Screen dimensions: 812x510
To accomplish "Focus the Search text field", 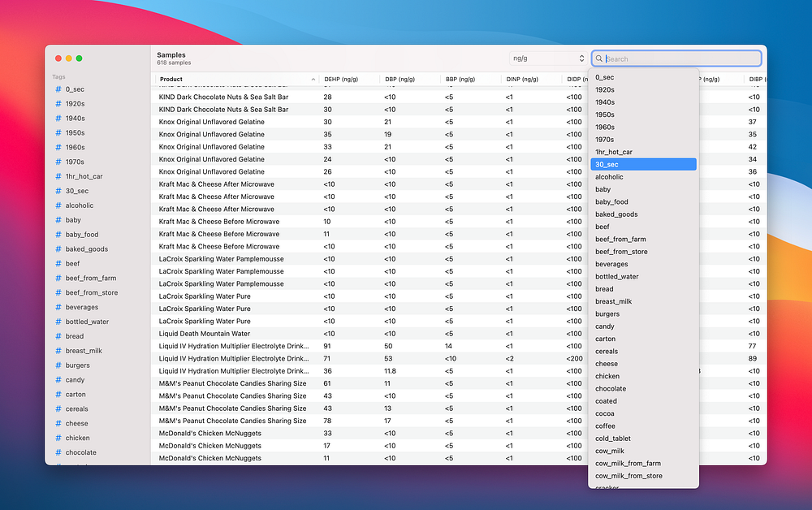I will [680, 58].
